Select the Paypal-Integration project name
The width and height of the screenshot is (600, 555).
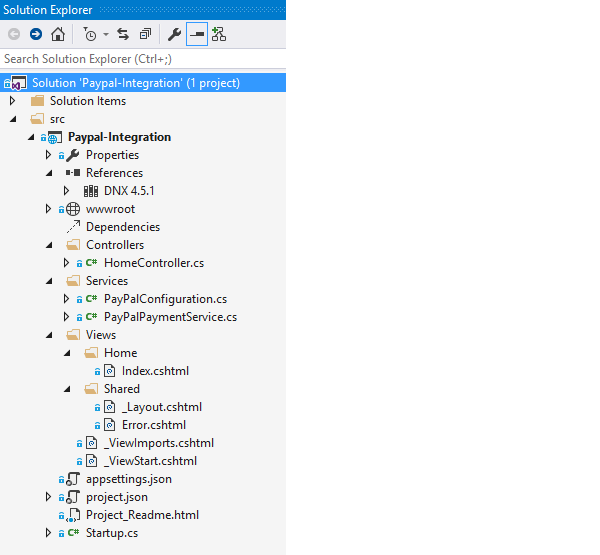pos(119,137)
